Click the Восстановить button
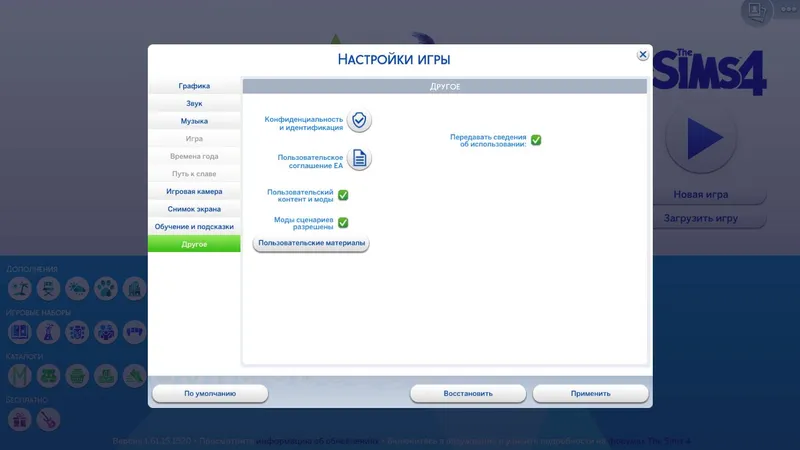 tap(468, 393)
